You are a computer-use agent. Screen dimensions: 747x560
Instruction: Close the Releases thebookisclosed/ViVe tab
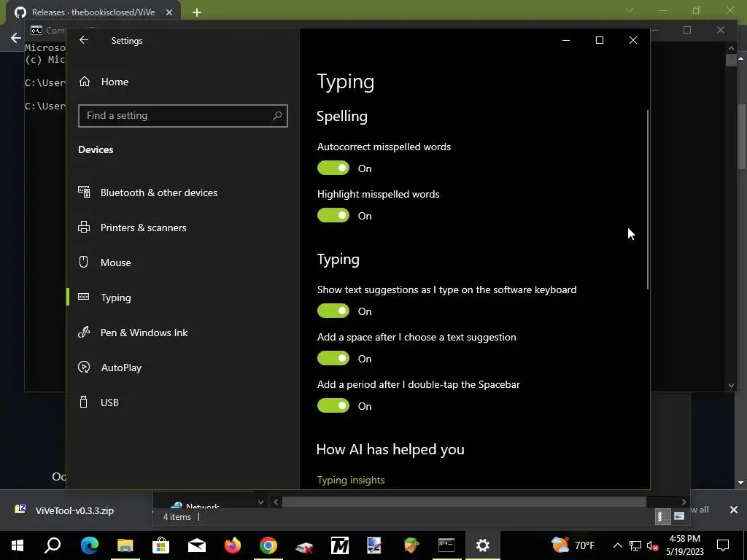pos(169,12)
